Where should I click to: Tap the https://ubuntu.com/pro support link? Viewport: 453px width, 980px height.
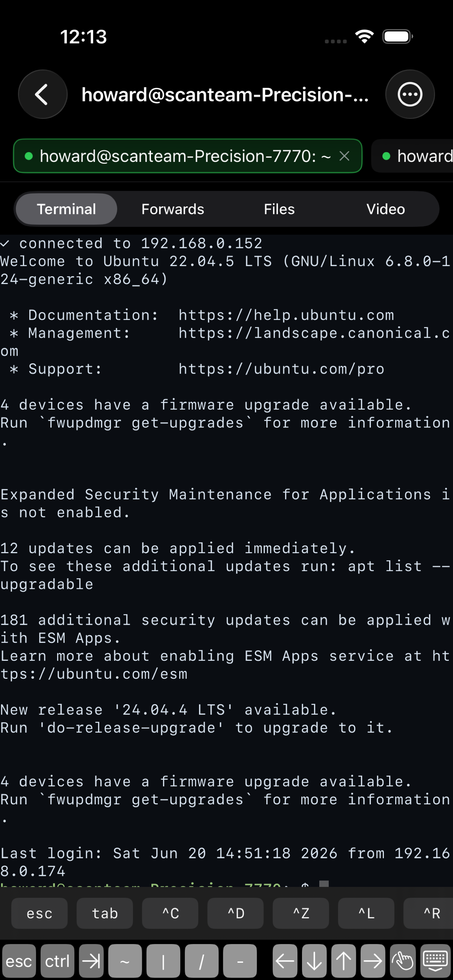(282, 369)
